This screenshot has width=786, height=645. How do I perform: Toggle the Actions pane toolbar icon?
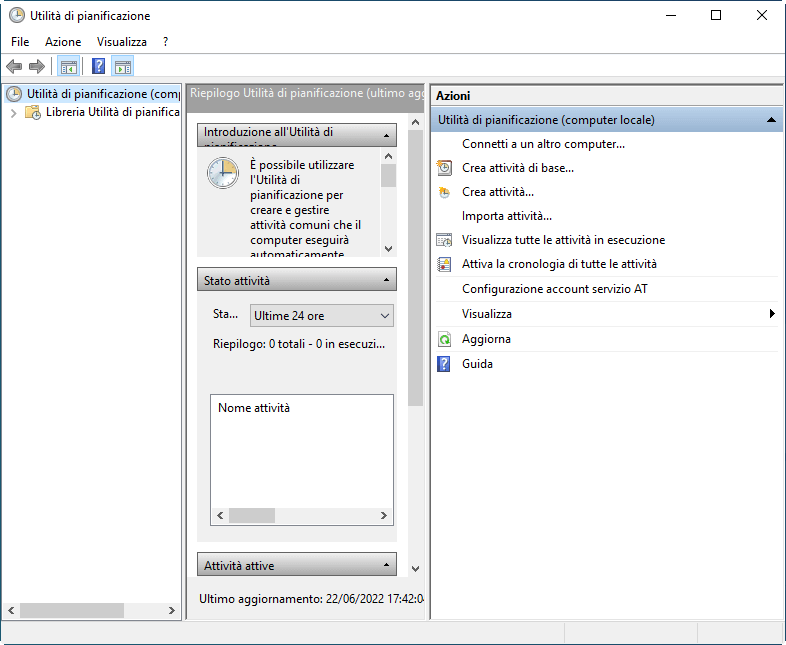(x=123, y=67)
